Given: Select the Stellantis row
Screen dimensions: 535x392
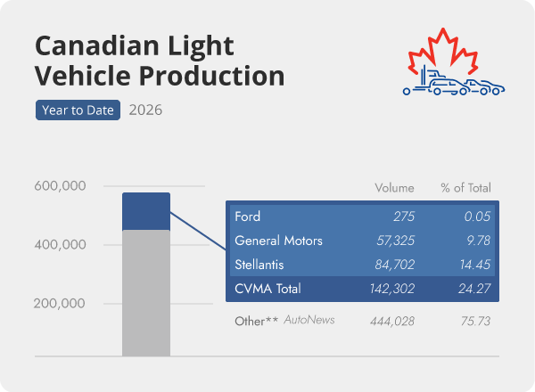Looking at the screenshot, I should (x=362, y=265).
